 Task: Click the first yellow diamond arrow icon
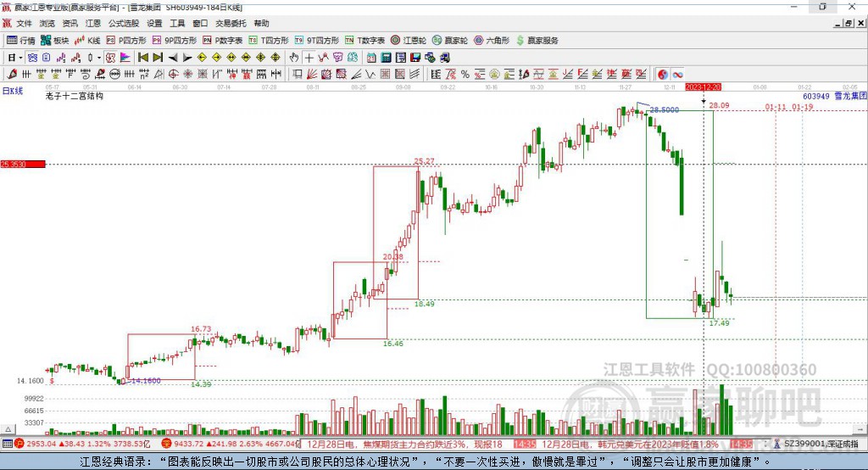pos(202,58)
